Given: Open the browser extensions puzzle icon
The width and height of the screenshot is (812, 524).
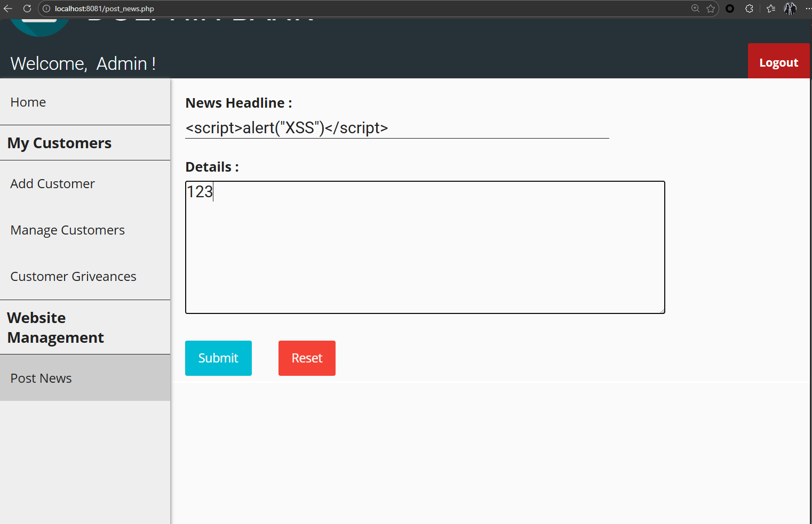Looking at the screenshot, I should click(x=749, y=9).
